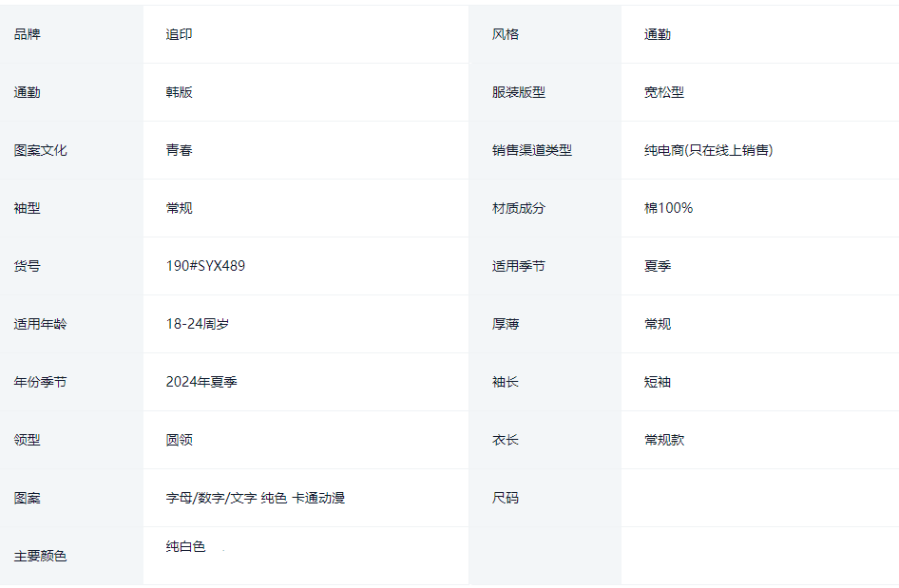
Task: Click the item number 190#SYX489
Action: click(x=205, y=266)
